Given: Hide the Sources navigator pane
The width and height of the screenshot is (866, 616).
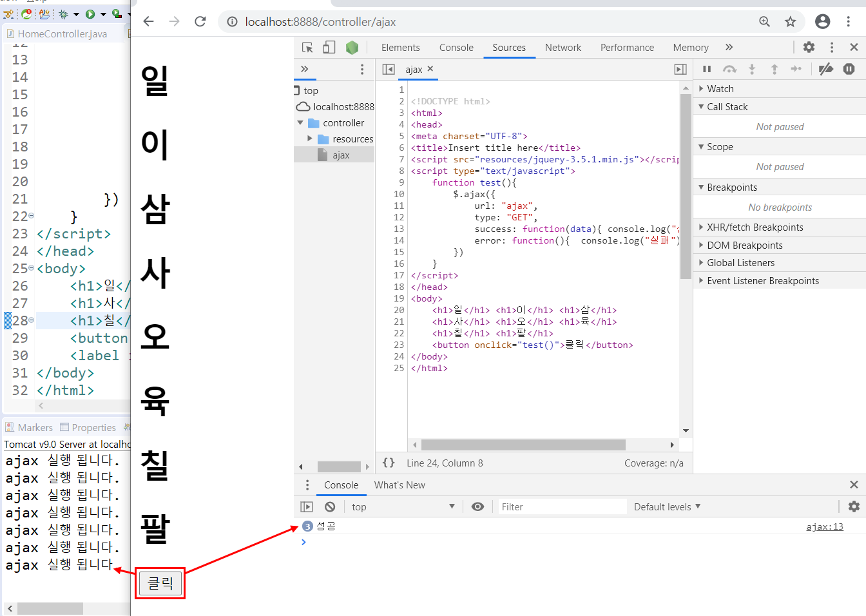Looking at the screenshot, I should point(389,69).
